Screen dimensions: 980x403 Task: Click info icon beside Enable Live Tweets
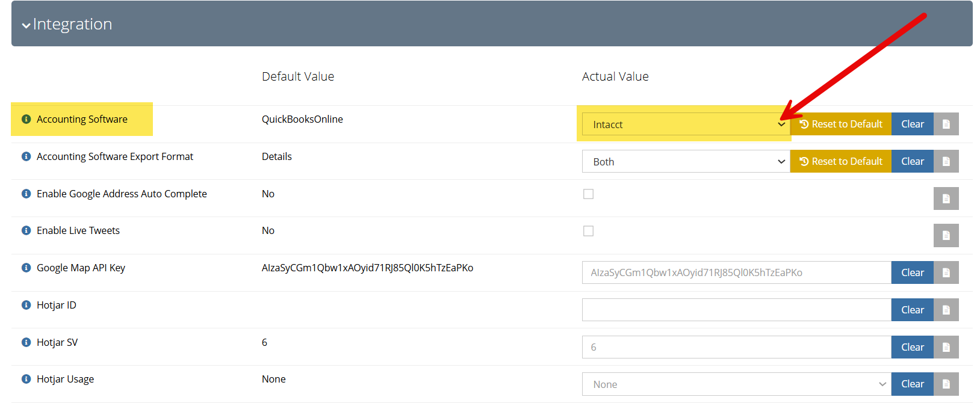pyautogui.click(x=26, y=230)
